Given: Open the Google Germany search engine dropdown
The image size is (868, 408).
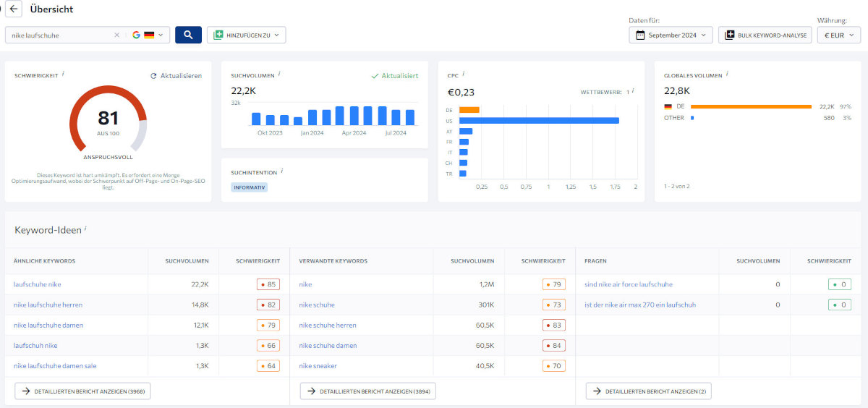Looking at the screenshot, I should coord(148,35).
